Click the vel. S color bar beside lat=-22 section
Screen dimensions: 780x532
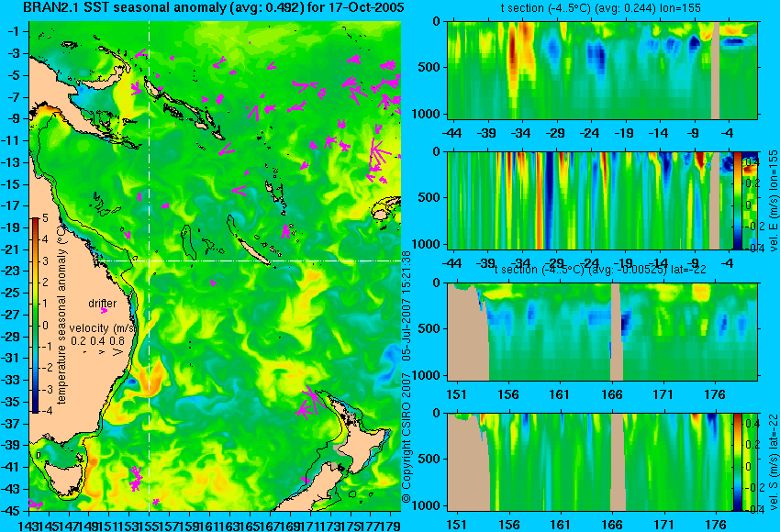point(737,462)
